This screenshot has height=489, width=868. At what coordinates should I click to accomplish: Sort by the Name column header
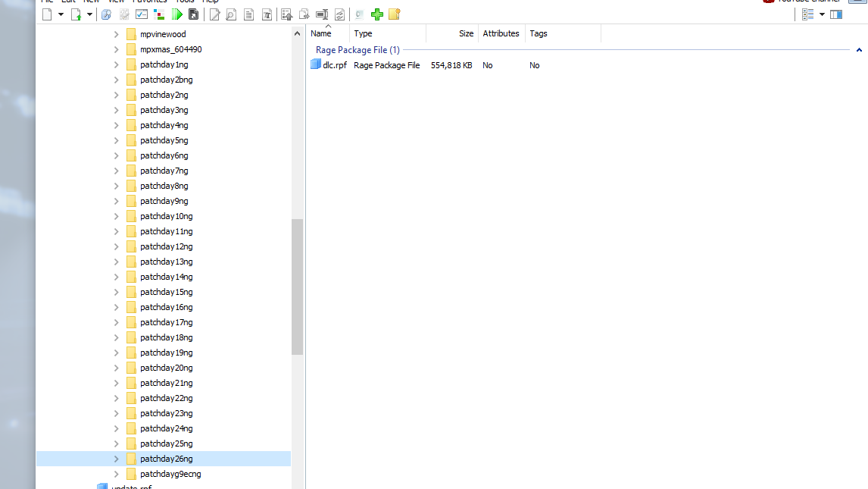click(x=321, y=34)
